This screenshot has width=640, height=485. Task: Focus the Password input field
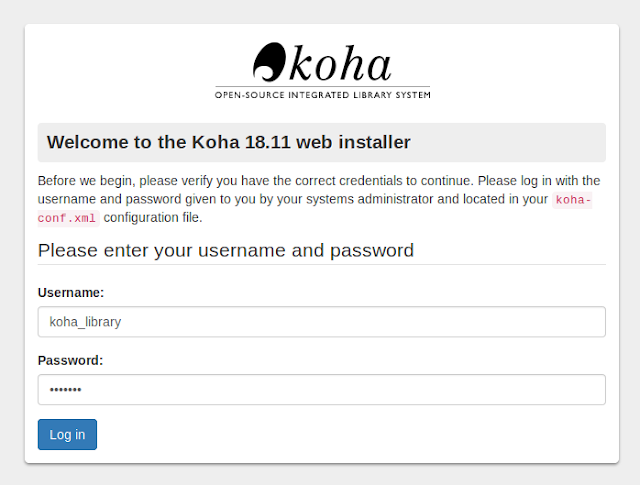pos(400,390)
